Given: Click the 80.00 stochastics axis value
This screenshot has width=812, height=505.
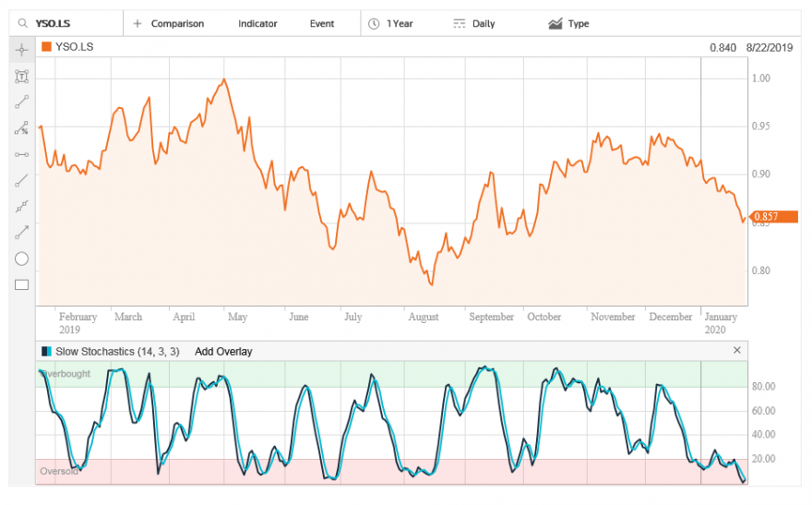Looking at the screenshot, I should 763,387.
